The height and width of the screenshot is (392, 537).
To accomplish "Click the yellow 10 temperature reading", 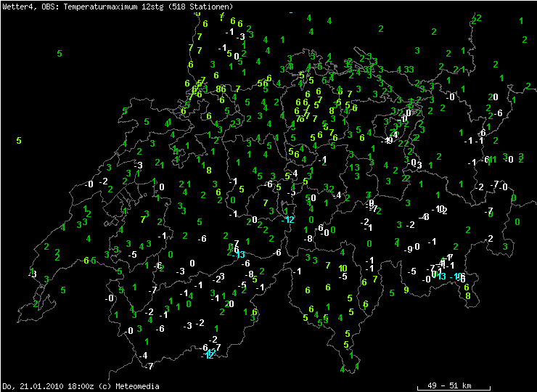I will click(x=343, y=268).
